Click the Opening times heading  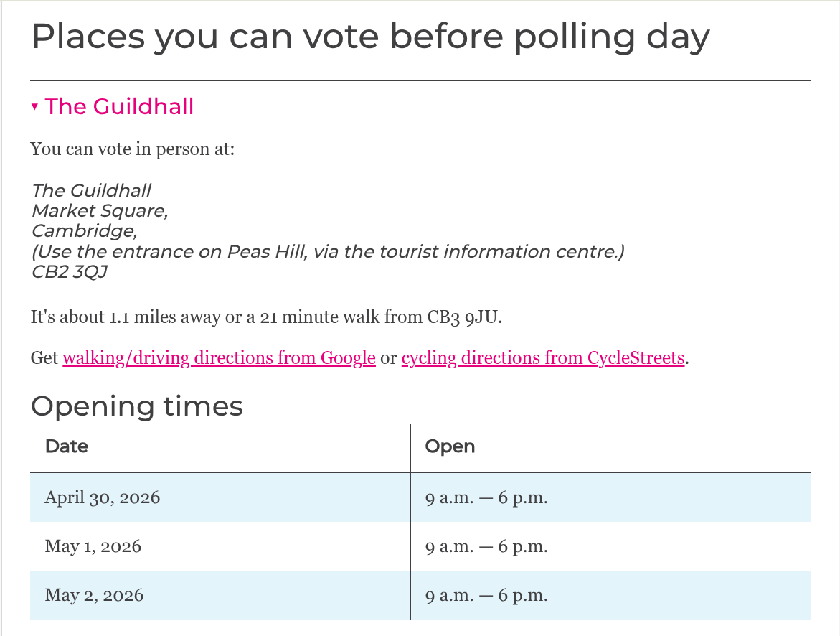(x=137, y=406)
